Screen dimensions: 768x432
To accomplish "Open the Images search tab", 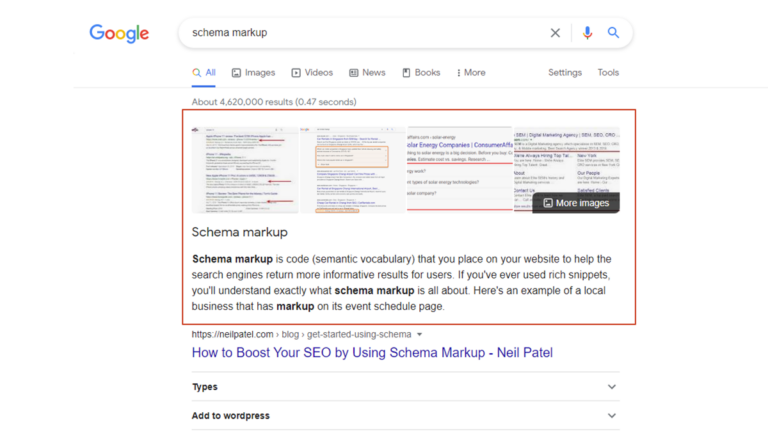I will coord(253,73).
